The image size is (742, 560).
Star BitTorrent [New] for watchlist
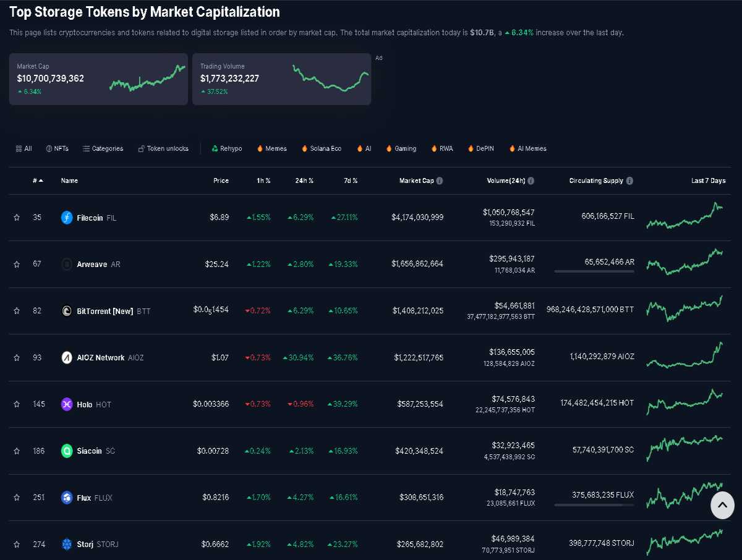point(17,311)
